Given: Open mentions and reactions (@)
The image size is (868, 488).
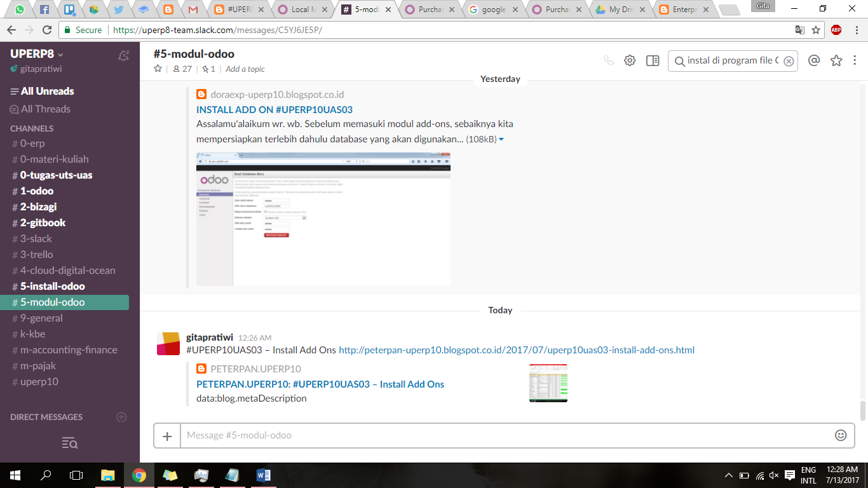Looking at the screenshot, I should pyautogui.click(x=814, y=60).
